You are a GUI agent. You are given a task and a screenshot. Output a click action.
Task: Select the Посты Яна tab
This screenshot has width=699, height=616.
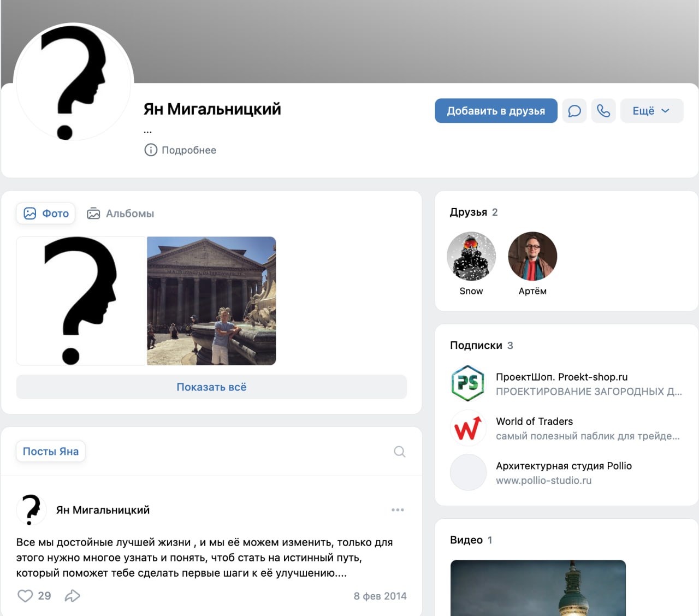pos(51,452)
